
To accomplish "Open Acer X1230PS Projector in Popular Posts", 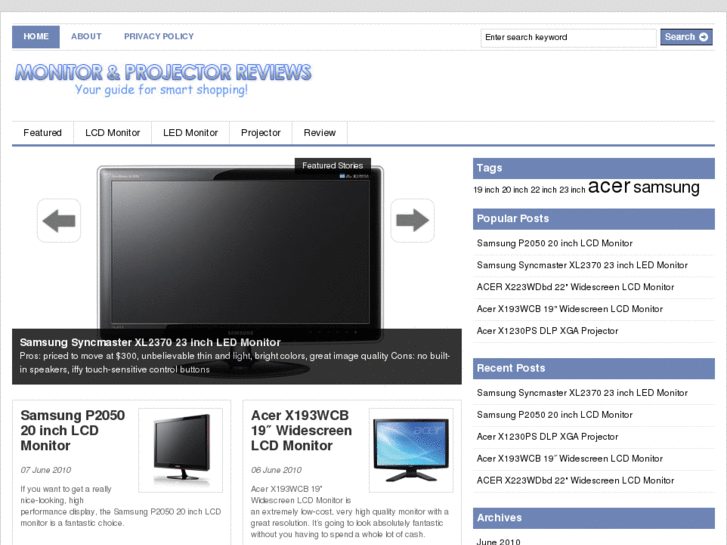I will [x=548, y=331].
